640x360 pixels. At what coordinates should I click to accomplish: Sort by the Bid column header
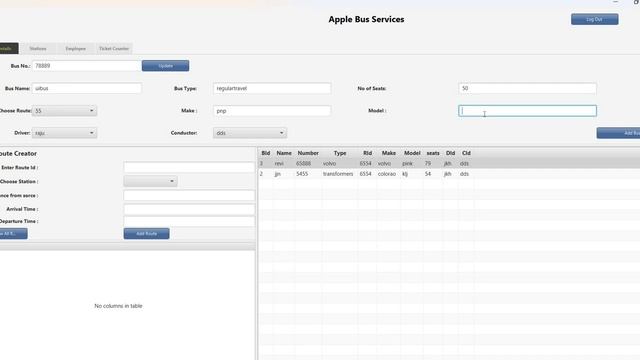[266, 153]
